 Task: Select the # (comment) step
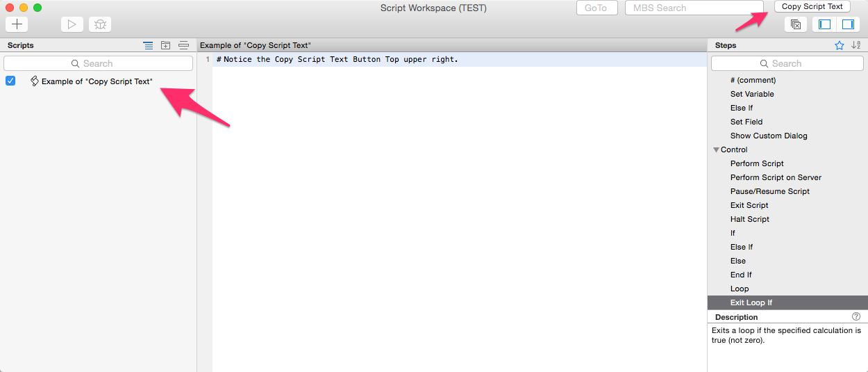coord(753,80)
